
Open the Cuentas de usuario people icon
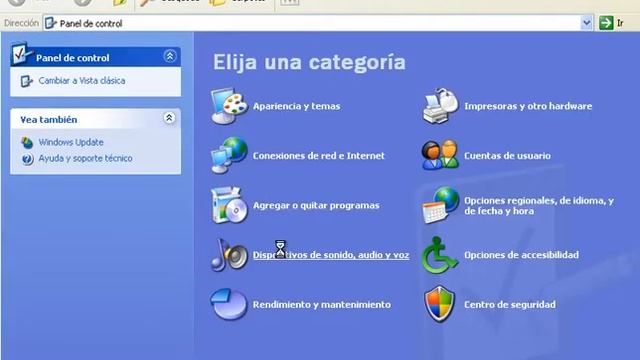(x=440, y=156)
